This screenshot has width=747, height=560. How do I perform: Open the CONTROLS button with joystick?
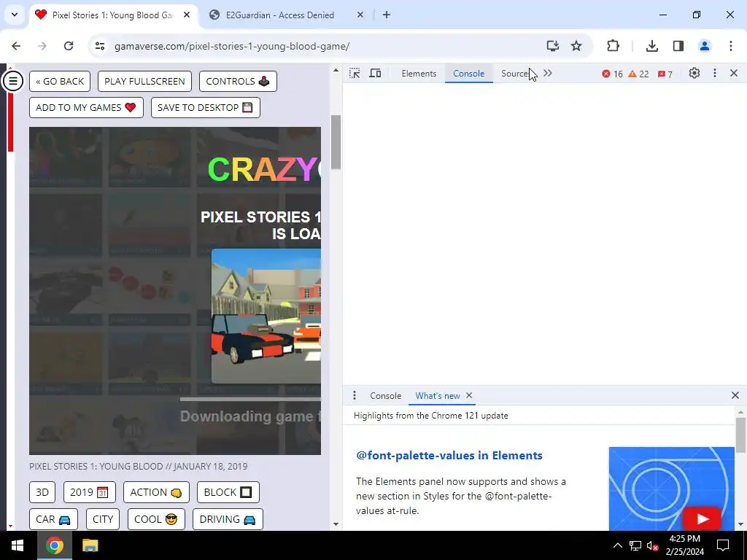(x=238, y=81)
